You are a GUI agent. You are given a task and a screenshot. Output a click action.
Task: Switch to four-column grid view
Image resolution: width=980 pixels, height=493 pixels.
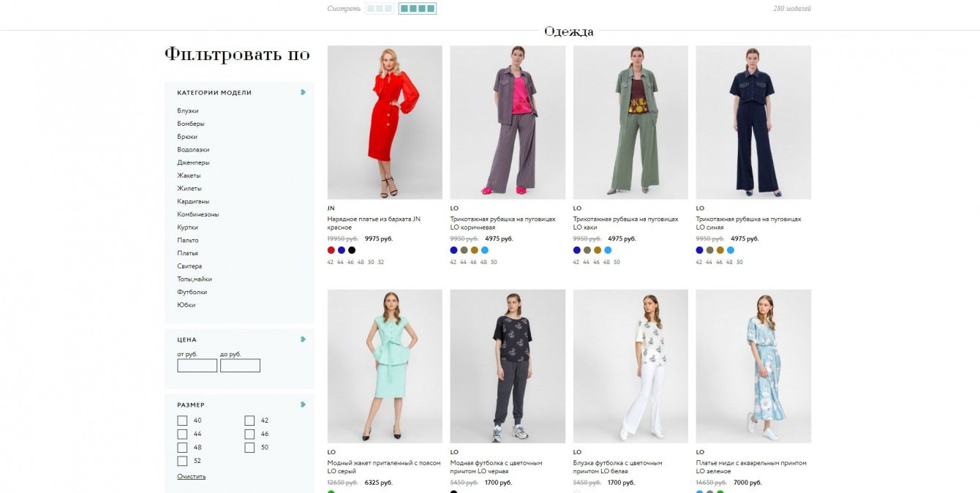click(x=418, y=9)
